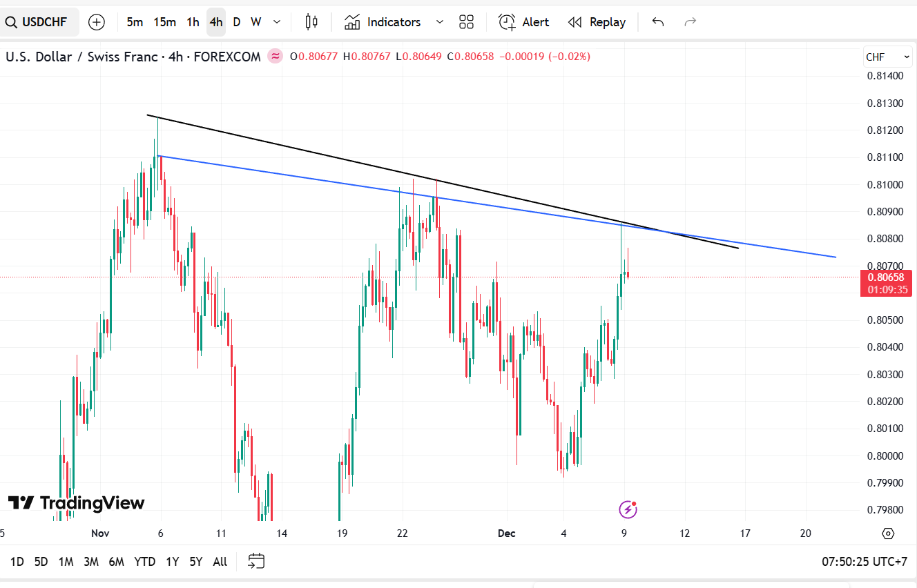Select the YTD date range
917x588 pixels.
tap(145, 561)
